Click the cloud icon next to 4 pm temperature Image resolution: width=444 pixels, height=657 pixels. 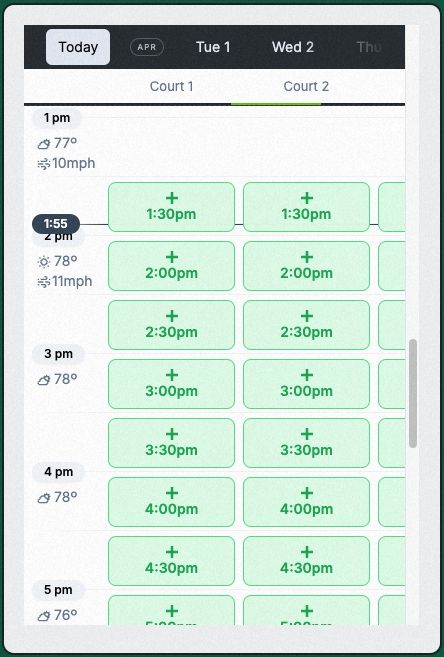[44, 498]
